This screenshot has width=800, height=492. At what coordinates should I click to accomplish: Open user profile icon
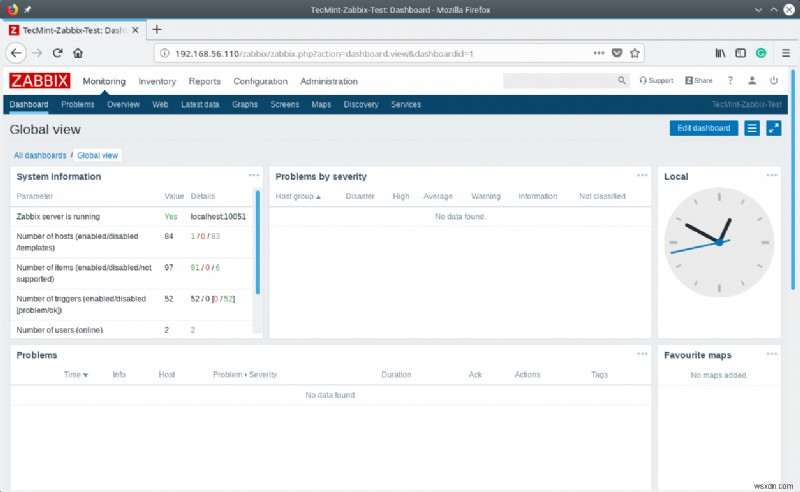(752, 81)
